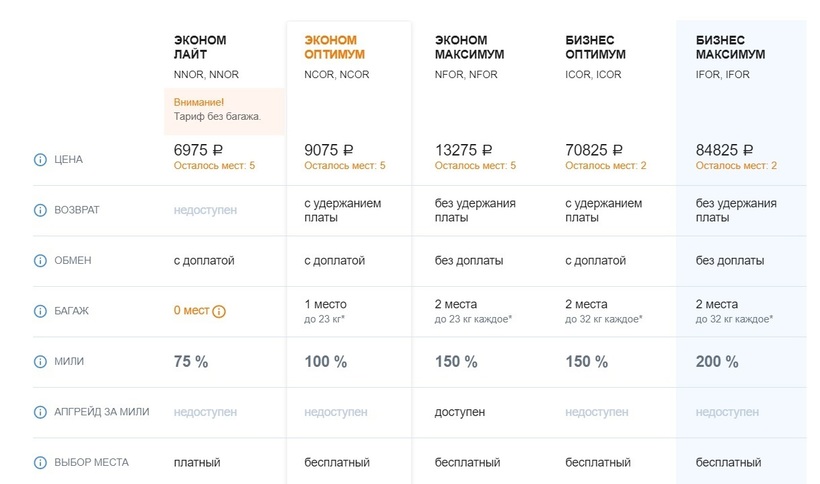Click the info icon after '0 мест'

(x=219, y=311)
